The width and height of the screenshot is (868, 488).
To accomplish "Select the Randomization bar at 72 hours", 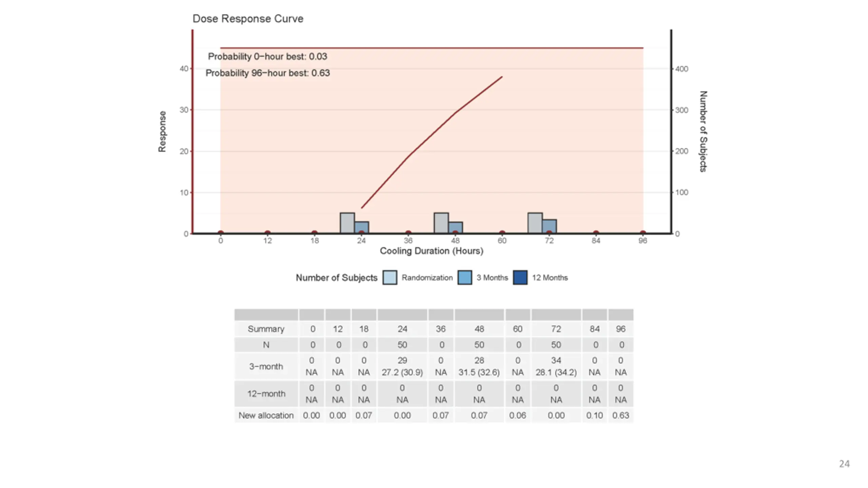I will click(535, 223).
